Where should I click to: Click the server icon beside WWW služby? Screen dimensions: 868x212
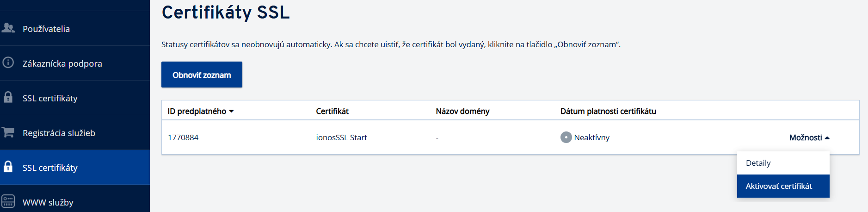(8, 201)
